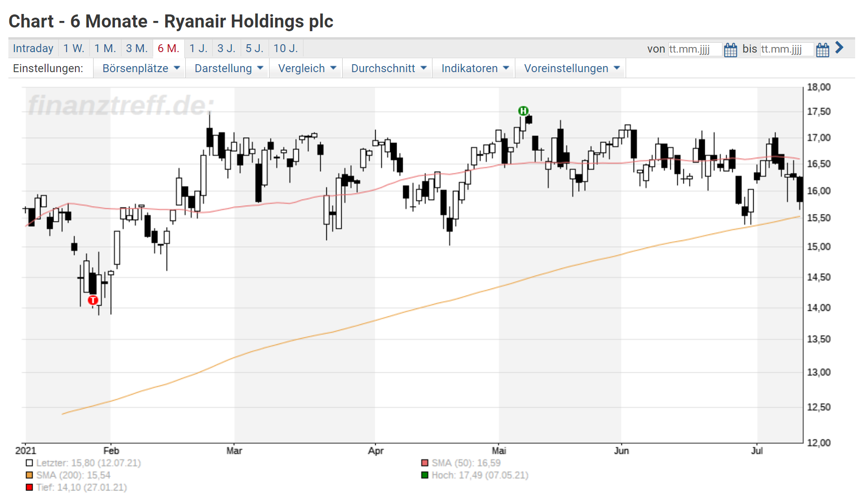
Task: Click the green Hoch legend swatch
Action: point(425,475)
